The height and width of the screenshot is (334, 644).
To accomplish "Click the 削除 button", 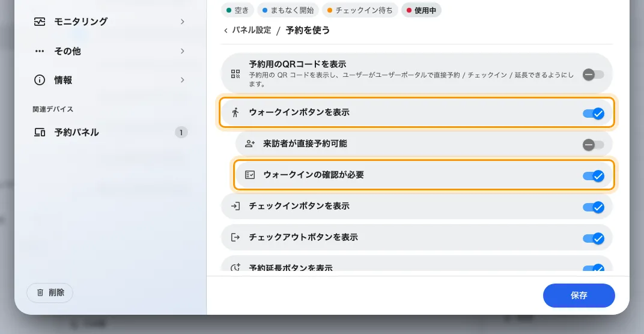I will [x=50, y=293].
